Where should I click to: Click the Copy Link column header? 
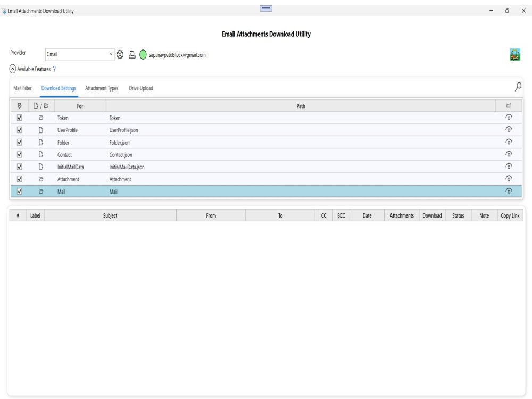tap(510, 215)
